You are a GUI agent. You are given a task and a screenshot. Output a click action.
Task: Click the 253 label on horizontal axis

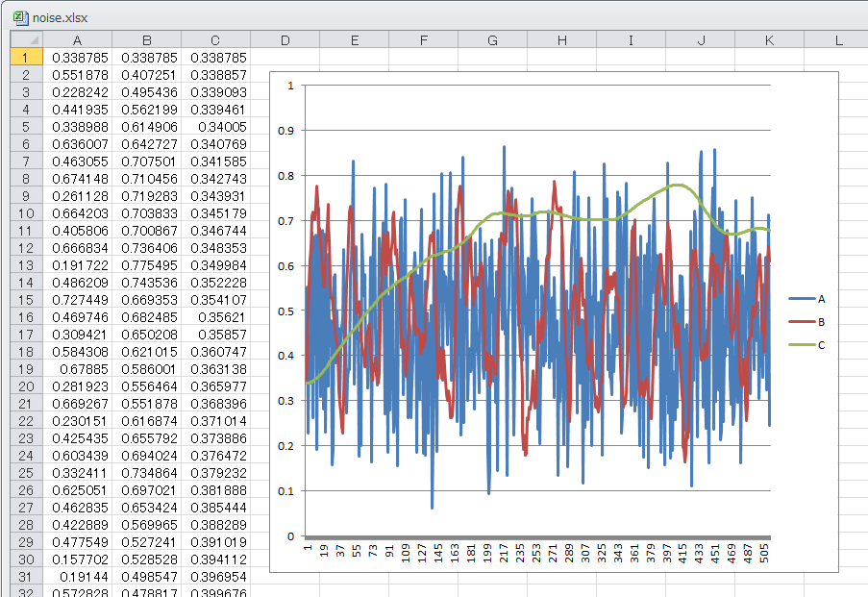[537, 555]
